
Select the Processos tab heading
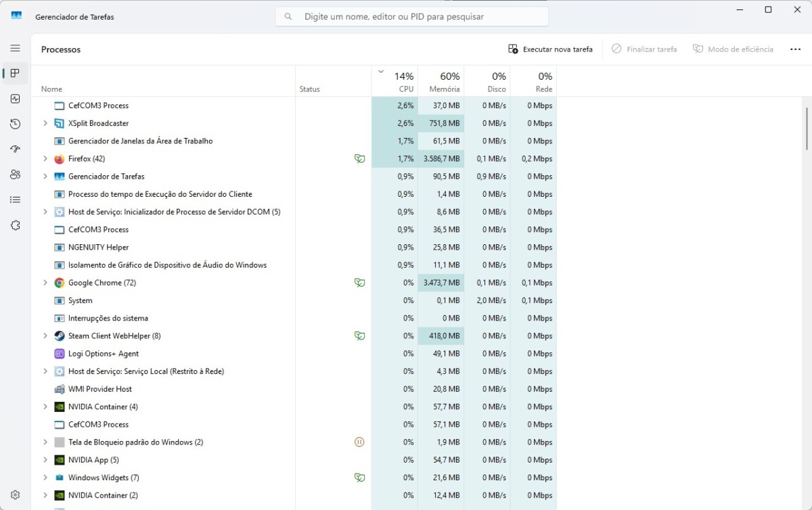point(62,49)
